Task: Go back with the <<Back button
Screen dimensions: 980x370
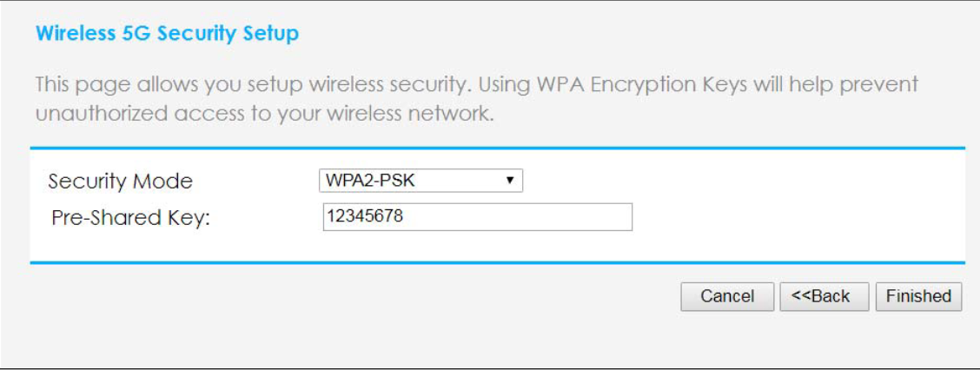Action: (x=820, y=296)
